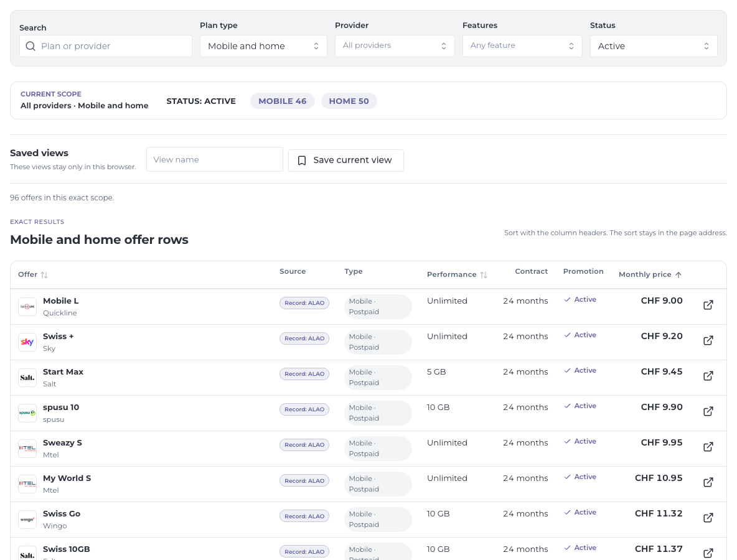Screen dimensions: 737x560
Task: Open external link for spusu 10 offer
Action: [x=708, y=411]
